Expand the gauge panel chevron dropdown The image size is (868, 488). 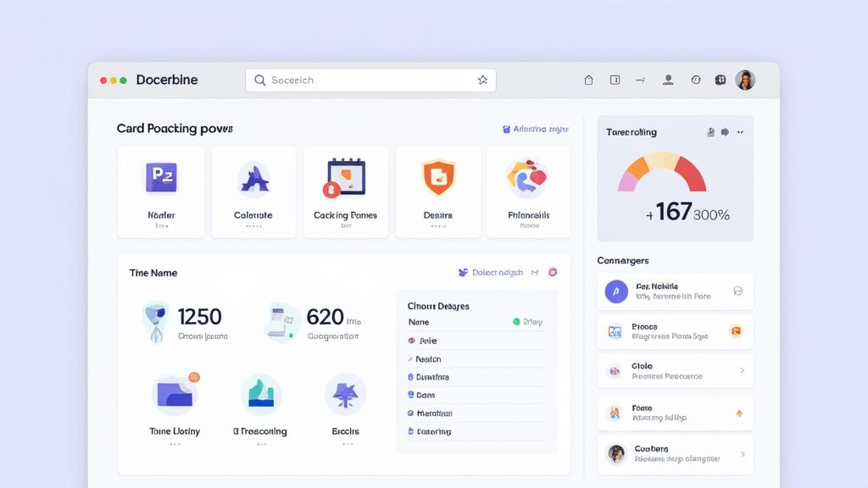coord(740,132)
